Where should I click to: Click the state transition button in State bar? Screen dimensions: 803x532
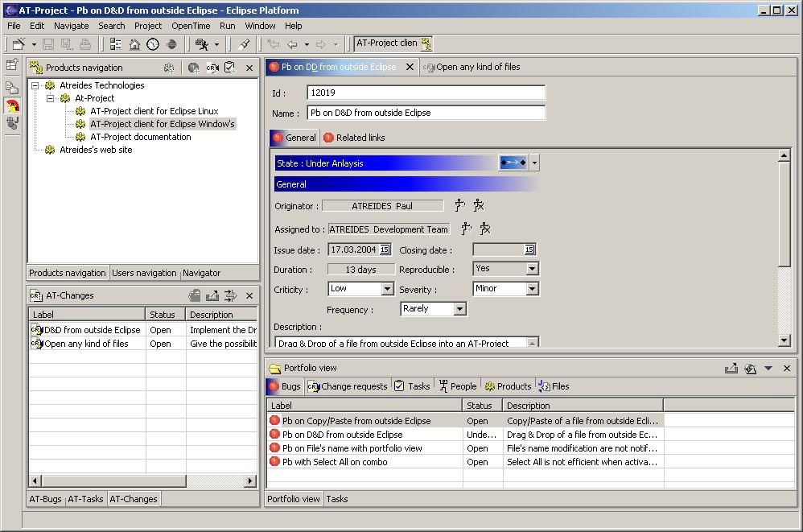(513, 163)
